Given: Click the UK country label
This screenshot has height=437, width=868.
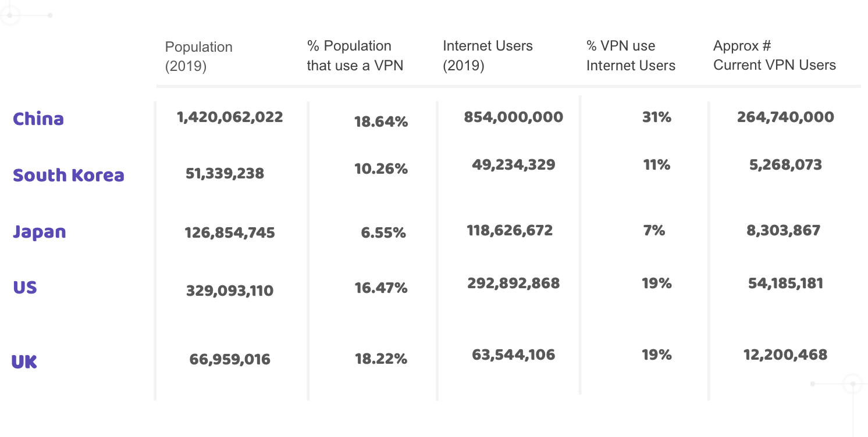Looking at the screenshot, I should 24,361.
